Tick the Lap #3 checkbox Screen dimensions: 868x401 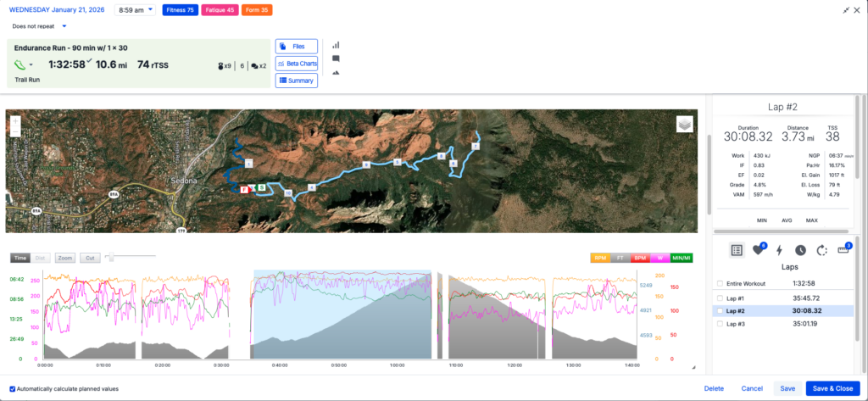pos(721,324)
